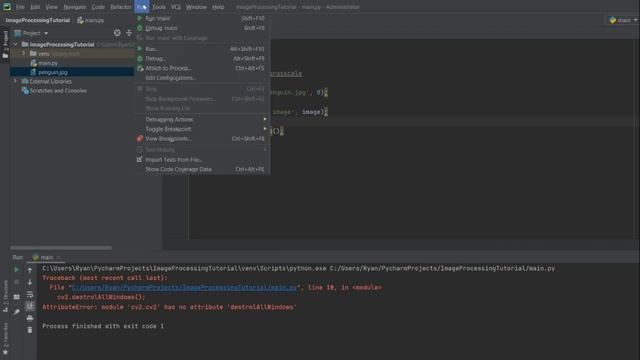This screenshot has height=360, width=640.
Task: Choose Attach to Process... menu entry
Action: coord(203,68)
